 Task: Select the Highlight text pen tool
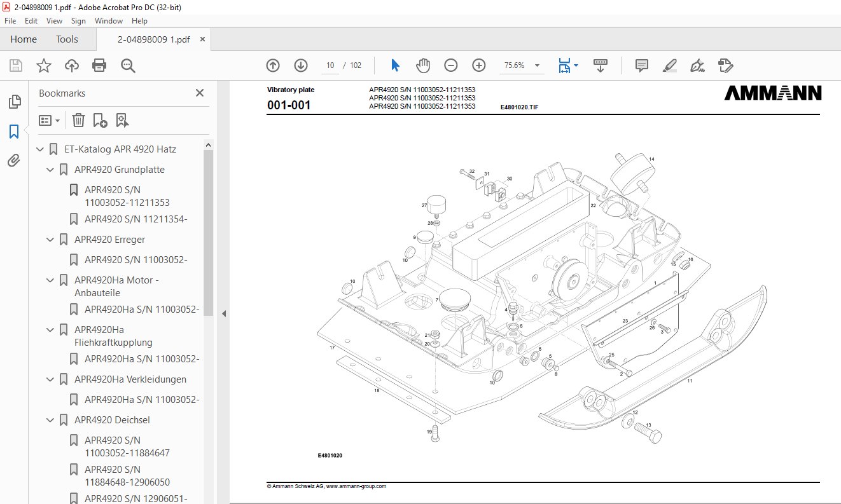coord(669,65)
